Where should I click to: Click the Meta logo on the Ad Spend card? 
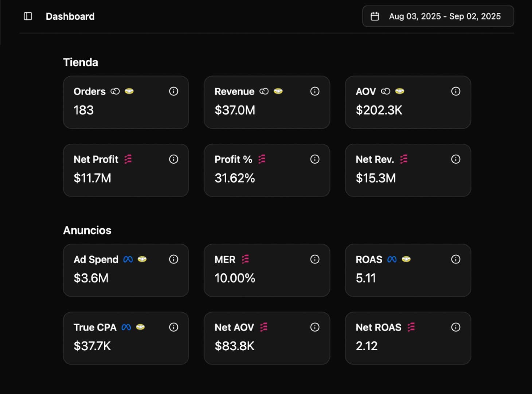[128, 259]
